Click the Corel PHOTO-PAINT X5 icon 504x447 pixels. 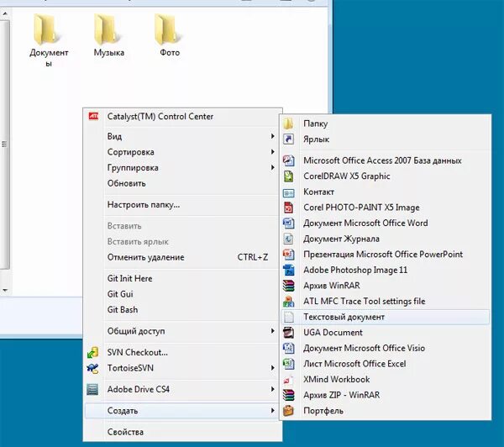288,208
